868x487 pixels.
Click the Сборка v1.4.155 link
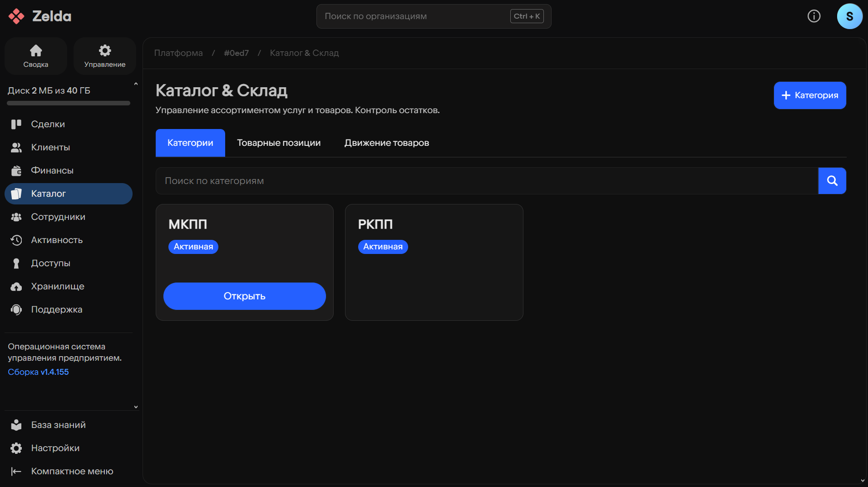tap(38, 372)
